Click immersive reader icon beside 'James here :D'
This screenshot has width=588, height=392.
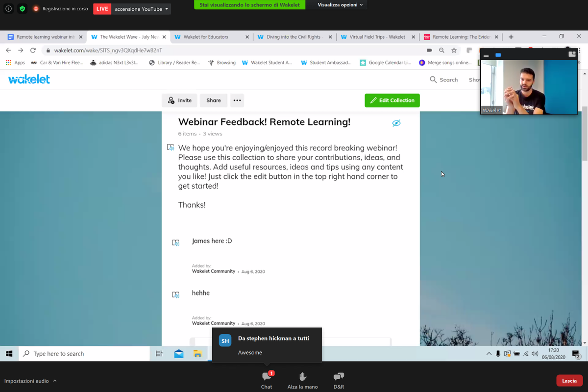coord(175,243)
